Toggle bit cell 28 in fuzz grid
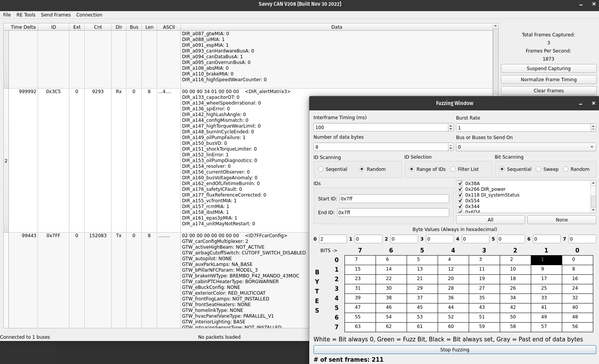 pyautogui.click(x=453, y=289)
